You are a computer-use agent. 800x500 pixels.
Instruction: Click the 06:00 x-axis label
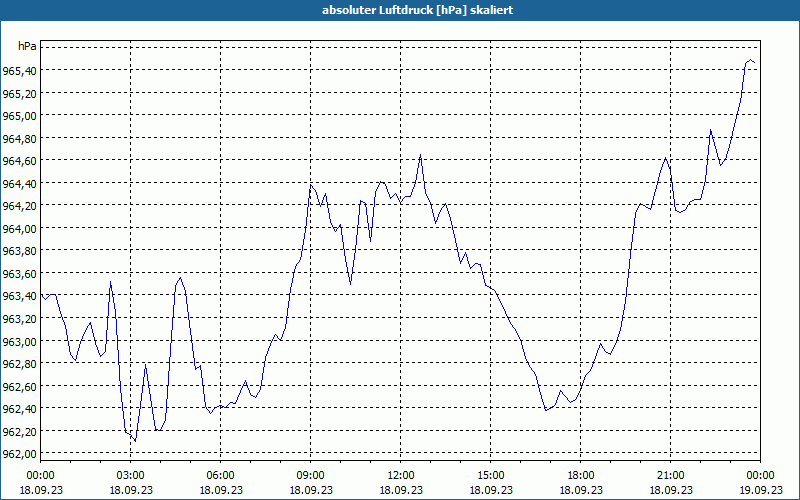[220, 476]
